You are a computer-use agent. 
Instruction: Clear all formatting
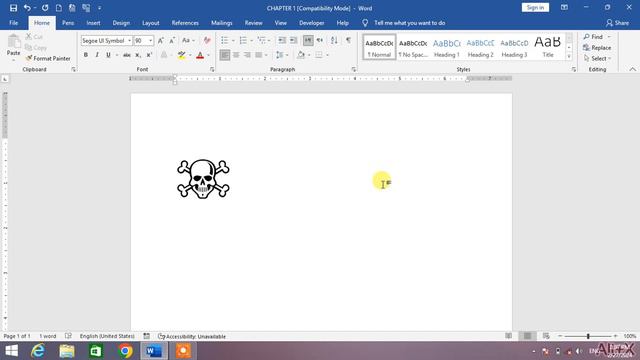(x=207, y=40)
